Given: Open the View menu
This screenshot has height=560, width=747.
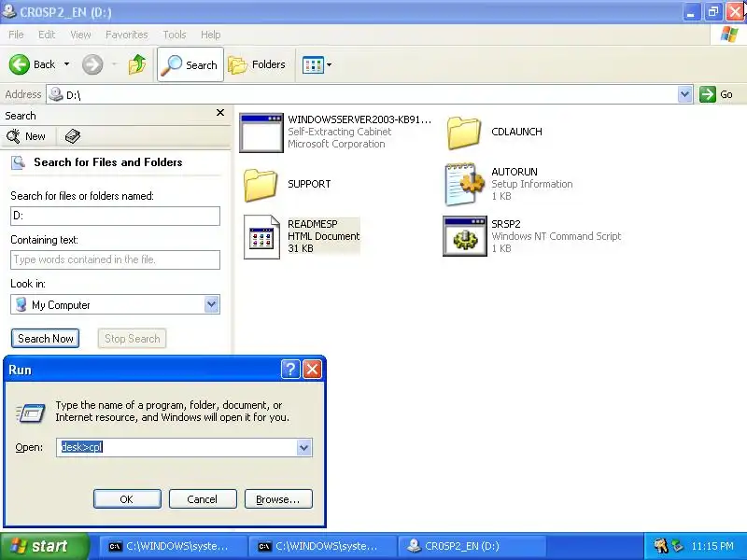Looking at the screenshot, I should 80,35.
